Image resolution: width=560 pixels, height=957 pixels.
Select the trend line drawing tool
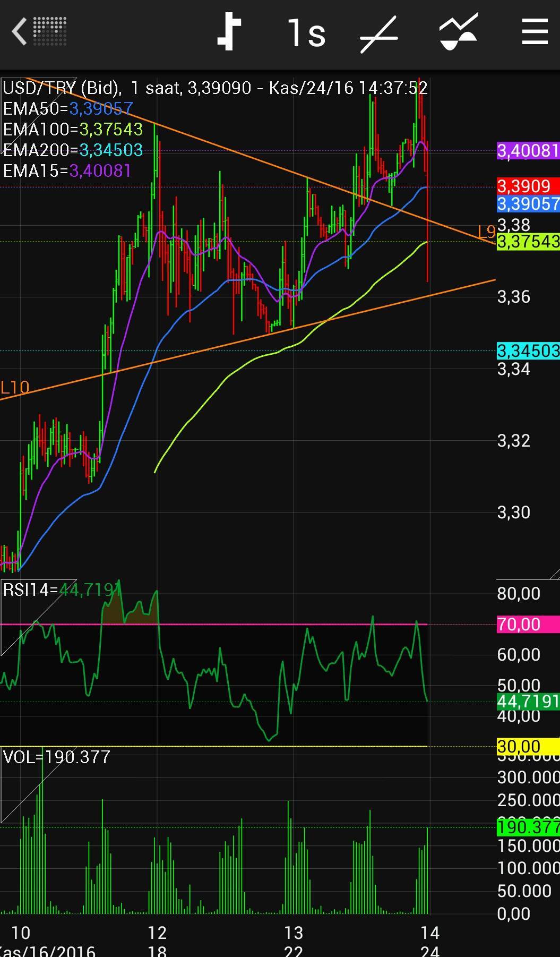coord(379,34)
